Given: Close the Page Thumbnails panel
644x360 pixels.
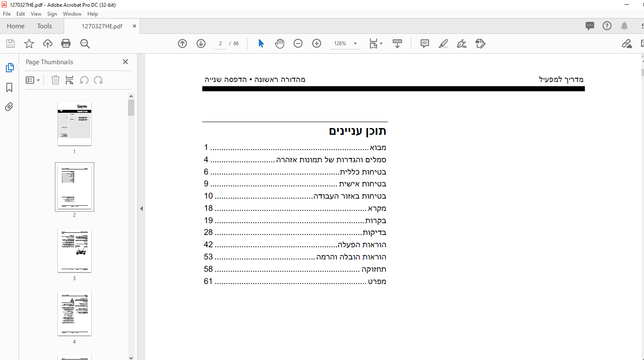Looking at the screenshot, I should [x=125, y=62].
